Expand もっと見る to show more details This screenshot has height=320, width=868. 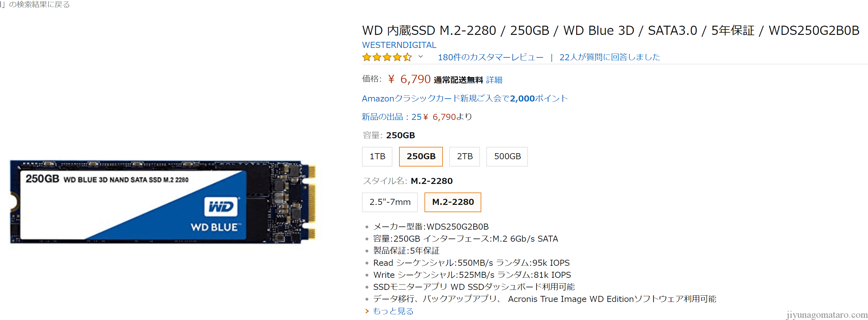[x=393, y=311]
